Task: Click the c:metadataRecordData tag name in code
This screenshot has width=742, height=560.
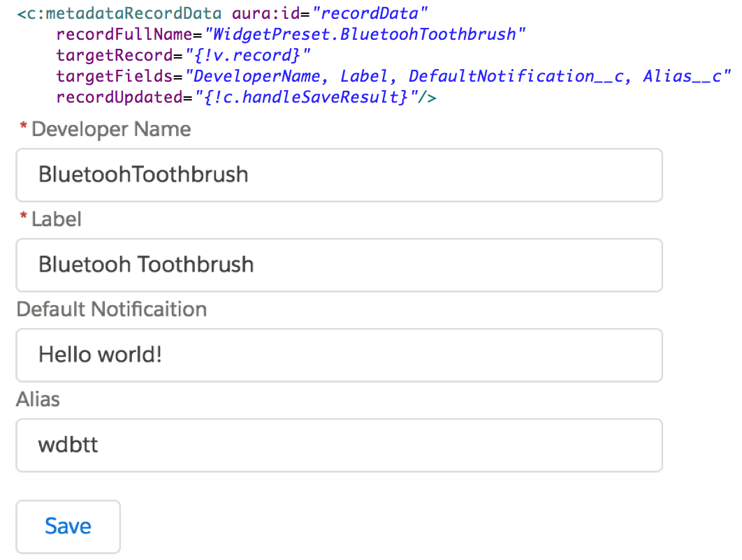Action: 123,13
